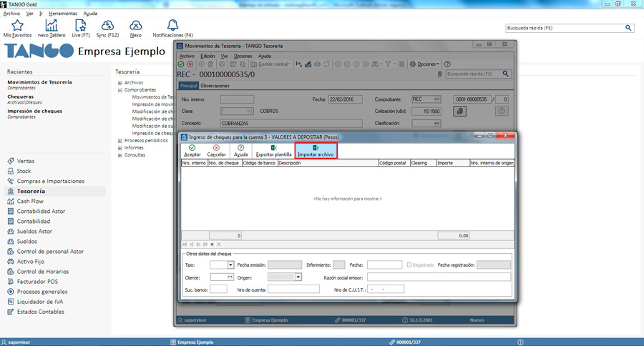Open the Facturador POS module
The height and width of the screenshot is (346, 644).
point(37,282)
